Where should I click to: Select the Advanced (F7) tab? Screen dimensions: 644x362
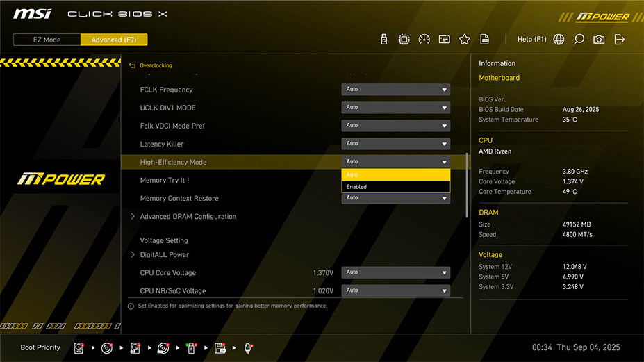(x=114, y=40)
